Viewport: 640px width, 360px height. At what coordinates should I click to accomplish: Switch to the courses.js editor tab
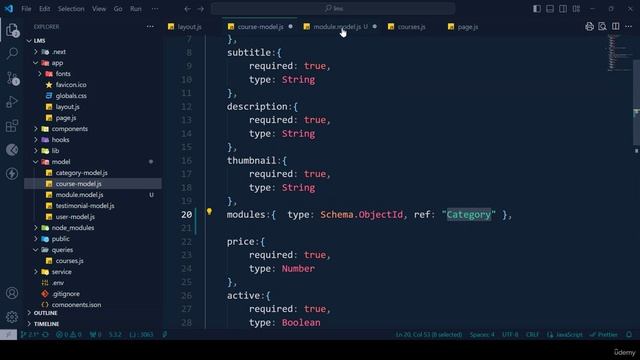[411, 27]
